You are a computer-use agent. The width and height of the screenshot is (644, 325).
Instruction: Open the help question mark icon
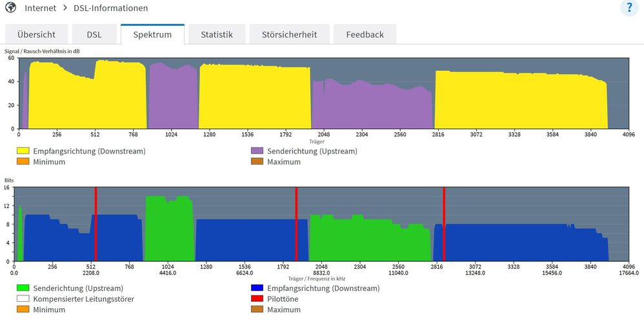coord(629,7)
